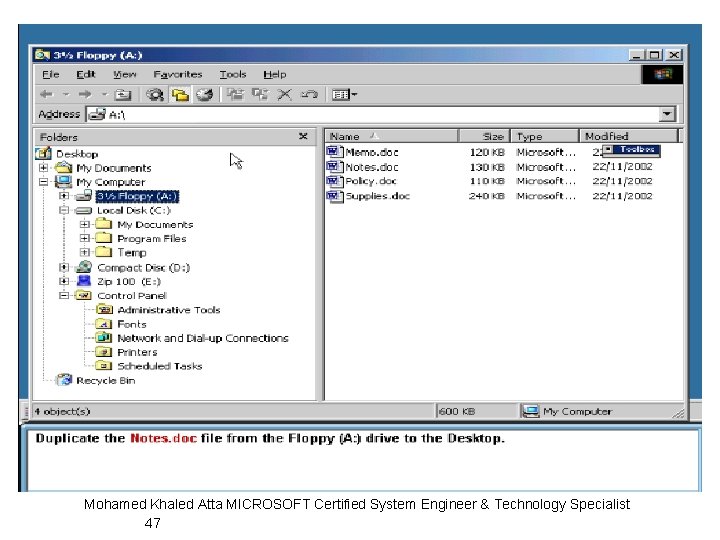This screenshot has height=540, width=720.
Task: Click the Memo.doc Word document icon
Action: coord(335,152)
